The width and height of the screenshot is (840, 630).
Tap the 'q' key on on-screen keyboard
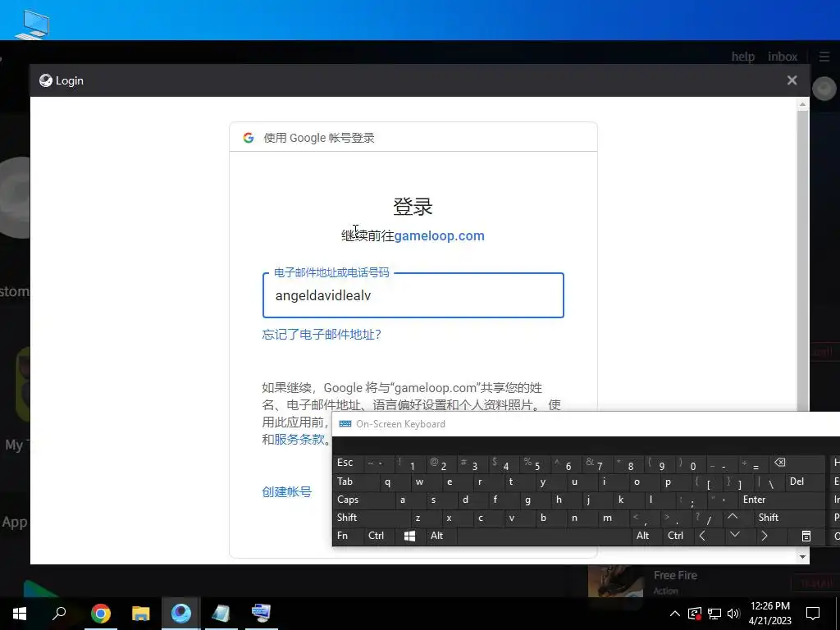tap(387, 482)
